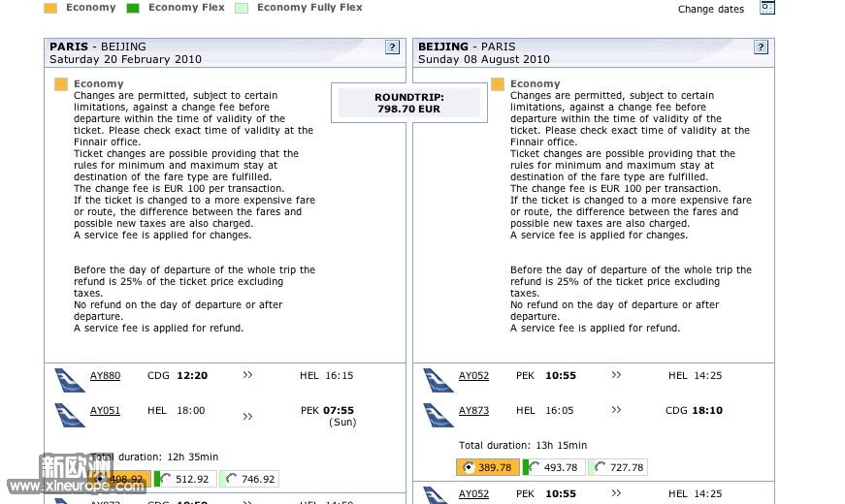This screenshot has width=845, height=504.
Task: Click Finnair logo beside flight AY051
Action: [70, 414]
